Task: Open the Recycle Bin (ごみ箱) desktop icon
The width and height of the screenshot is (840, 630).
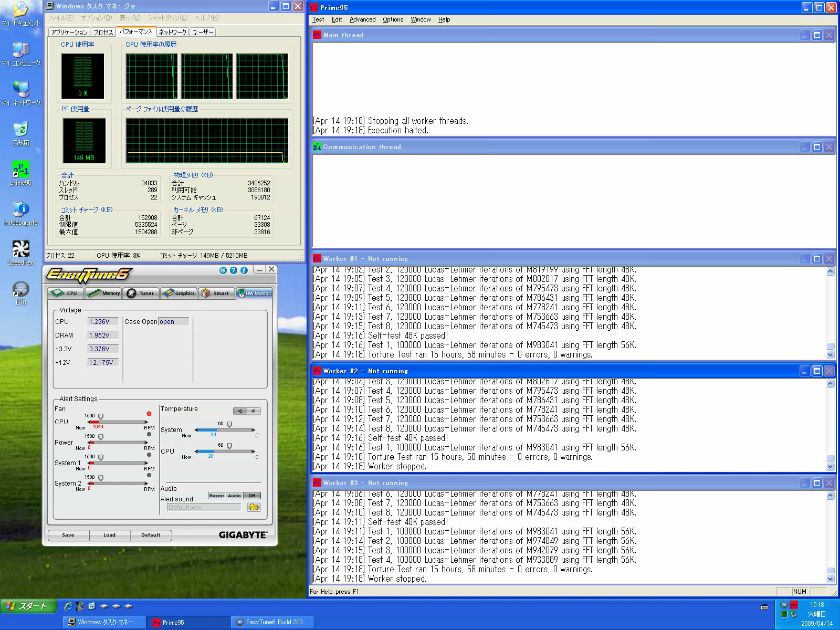Action: click(20, 133)
